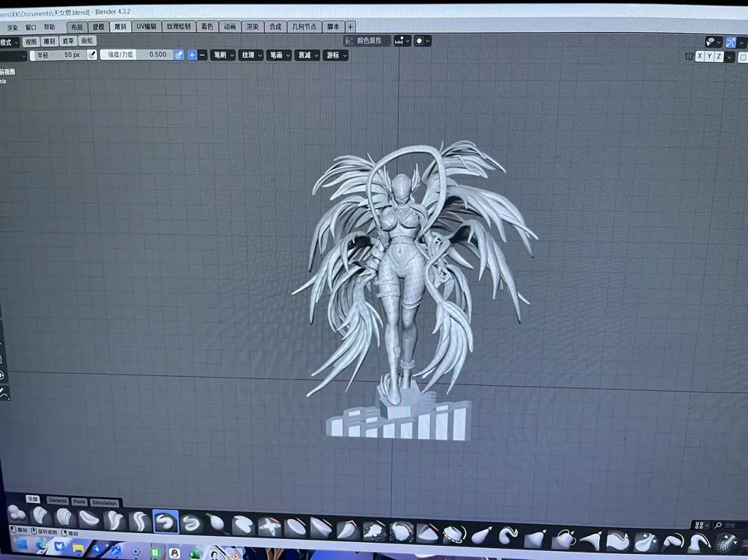Select the Crease Polish brush icon

pyautogui.click(x=114, y=520)
